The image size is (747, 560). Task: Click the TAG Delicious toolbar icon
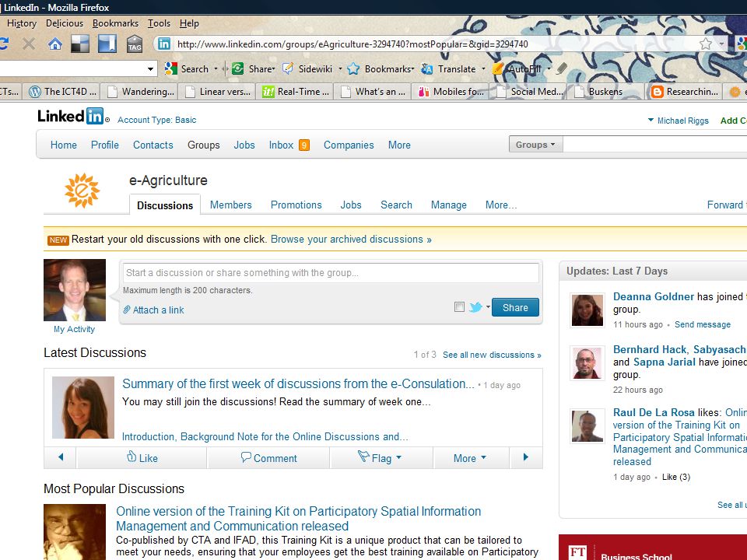135,44
